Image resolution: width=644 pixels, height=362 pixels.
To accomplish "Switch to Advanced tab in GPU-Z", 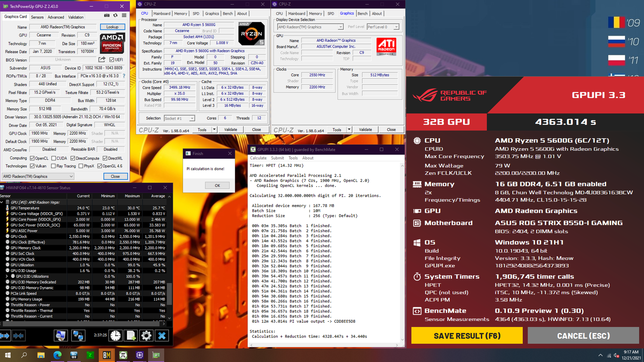I will tap(56, 17).
